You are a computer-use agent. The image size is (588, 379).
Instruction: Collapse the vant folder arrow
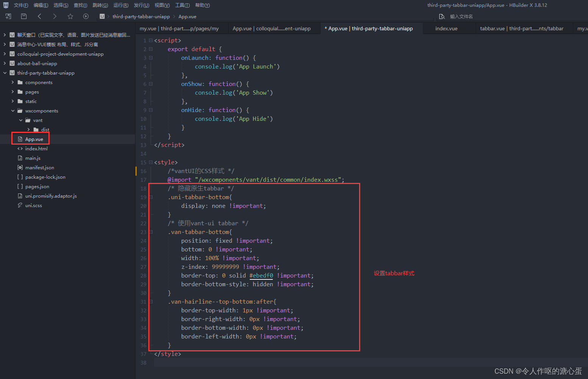(x=20, y=120)
